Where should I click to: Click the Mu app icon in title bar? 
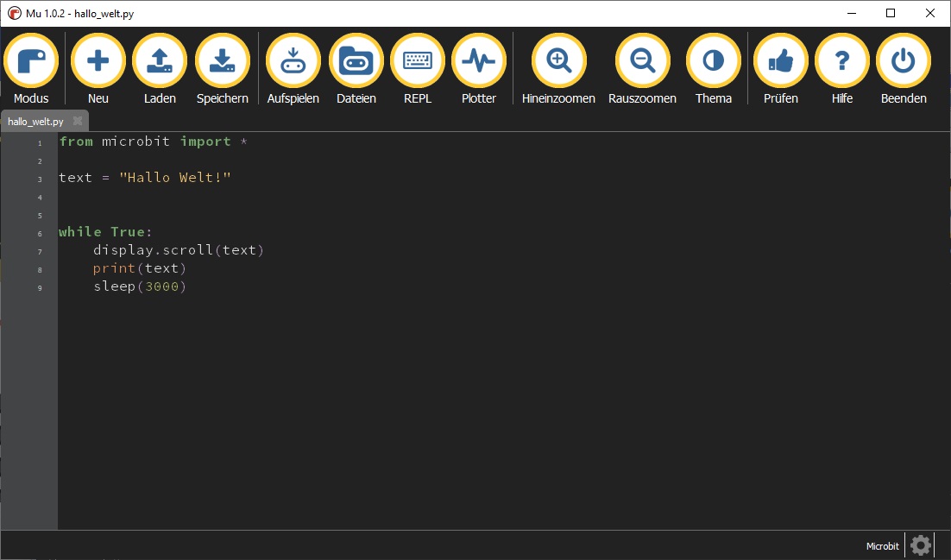coord(14,13)
